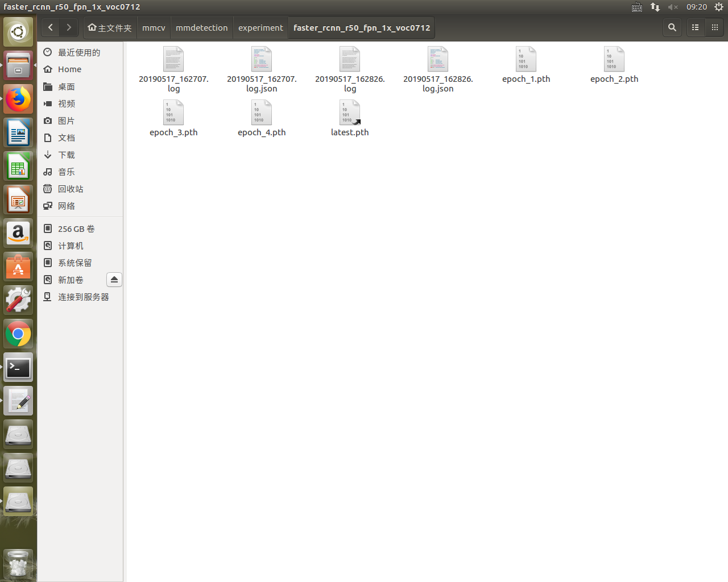This screenshot has height=582, width=728.
Task: Open the sound indicator menu
Action: click(x=673, y=7)
